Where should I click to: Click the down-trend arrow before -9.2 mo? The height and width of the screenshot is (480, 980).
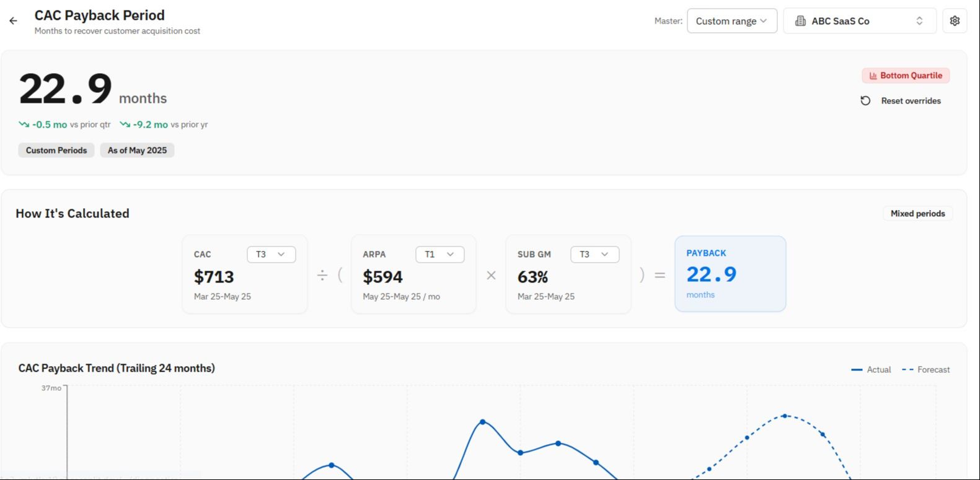(x=125, y=124)
